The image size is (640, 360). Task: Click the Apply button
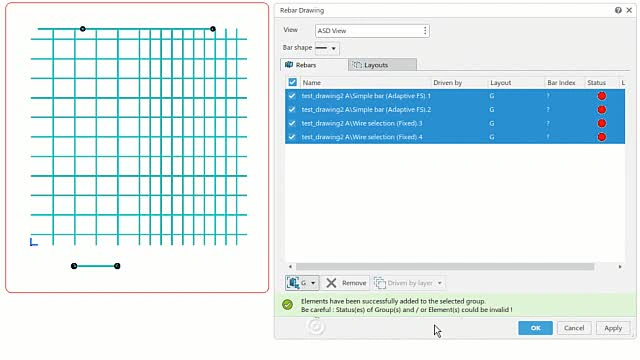[613, 328]
